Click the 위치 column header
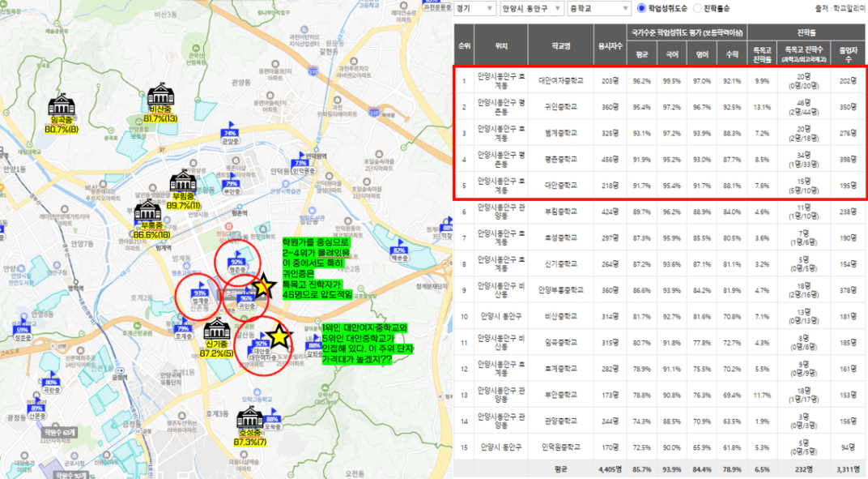Image resolution: width=868 pixels, height=479 pixels. [x=501, y=45]
